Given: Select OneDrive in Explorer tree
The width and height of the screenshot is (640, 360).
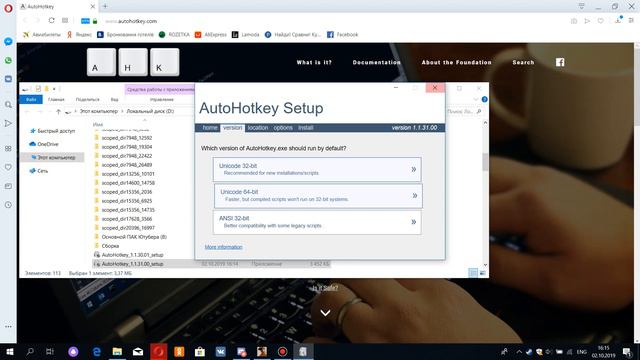Looking at the screenshot, I should click(x=44, y=144).
